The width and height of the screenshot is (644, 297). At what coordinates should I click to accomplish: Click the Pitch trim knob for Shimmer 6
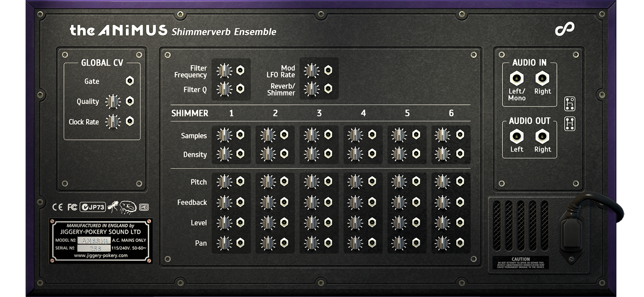pos(443,182)
